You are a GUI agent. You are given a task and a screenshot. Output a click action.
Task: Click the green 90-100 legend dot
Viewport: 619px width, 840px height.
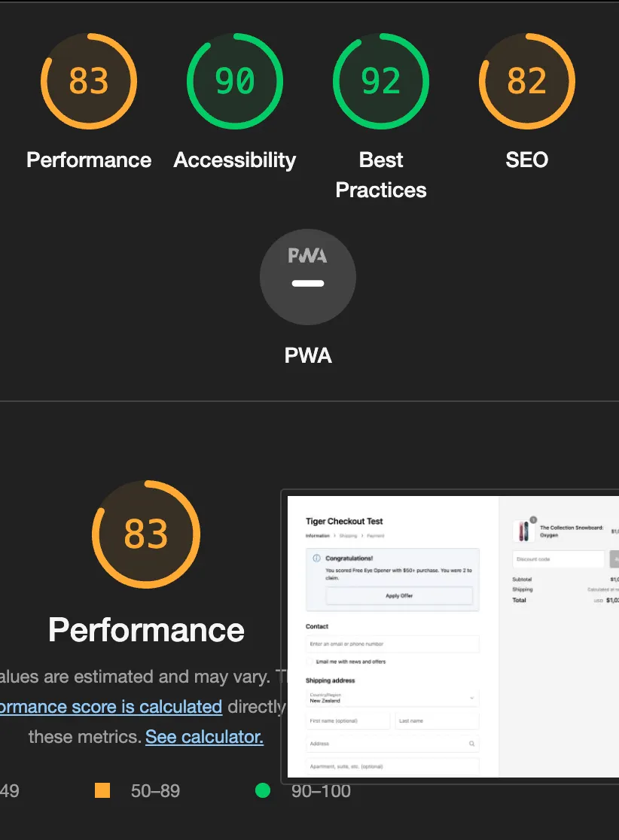[x=262, y=791]
